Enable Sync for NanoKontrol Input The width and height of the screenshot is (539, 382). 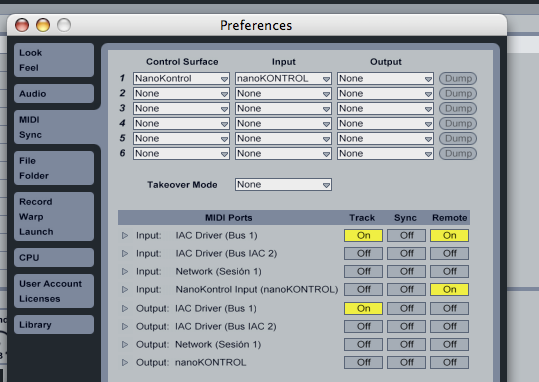(406, 290)
